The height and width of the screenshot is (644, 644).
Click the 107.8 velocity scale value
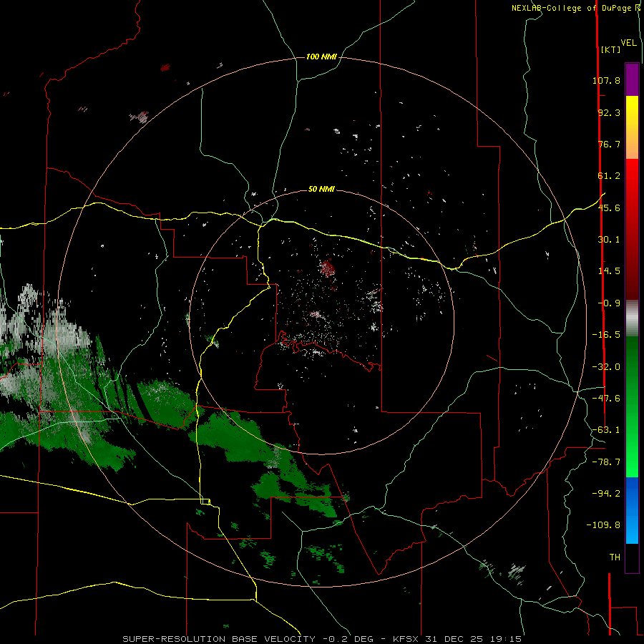(x=606, y=80)
